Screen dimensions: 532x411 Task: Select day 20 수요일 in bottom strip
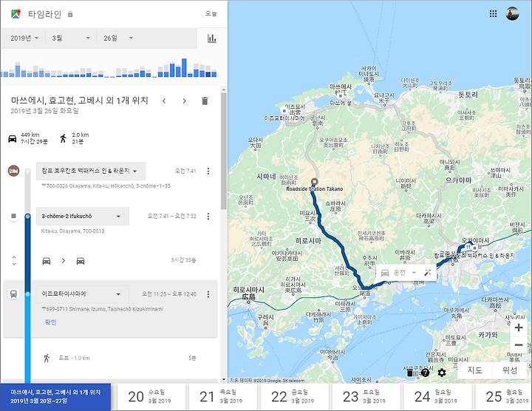tap(151, 397)
